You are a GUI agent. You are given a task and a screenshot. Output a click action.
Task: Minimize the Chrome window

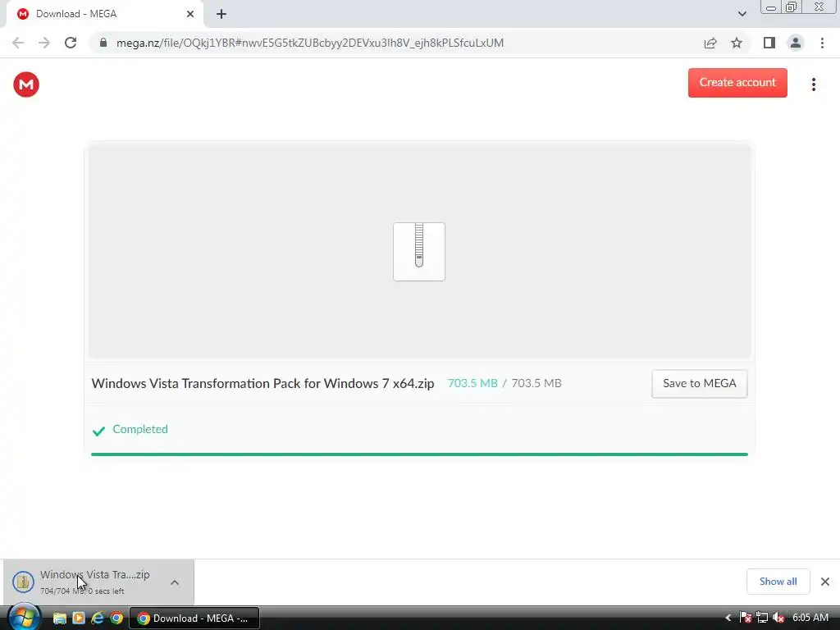pos(771,7)
